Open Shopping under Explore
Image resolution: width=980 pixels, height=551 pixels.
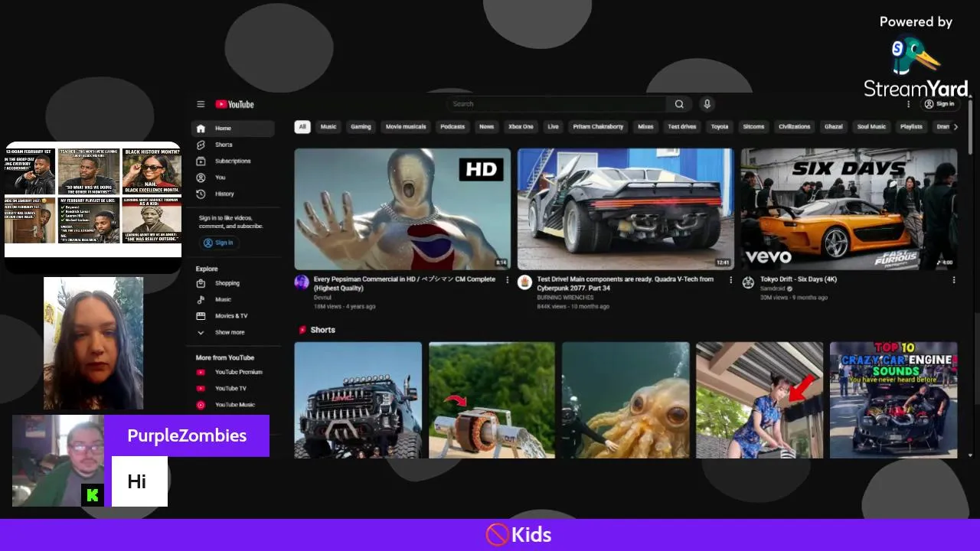(x=232, y=283)
